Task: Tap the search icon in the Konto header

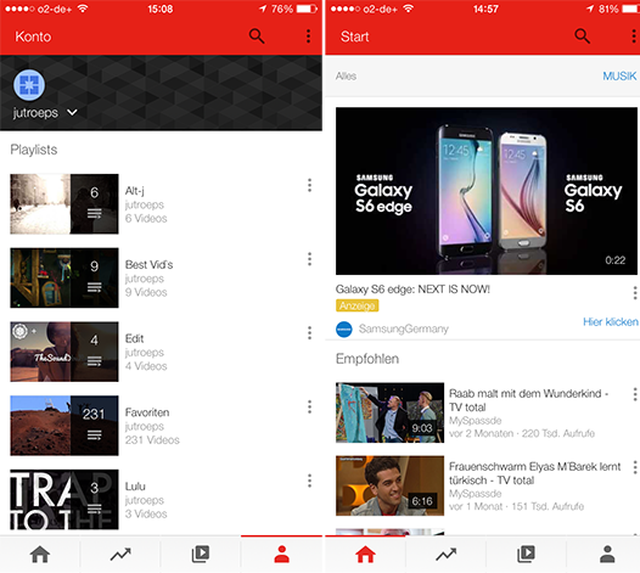Action: coord(257,37)
